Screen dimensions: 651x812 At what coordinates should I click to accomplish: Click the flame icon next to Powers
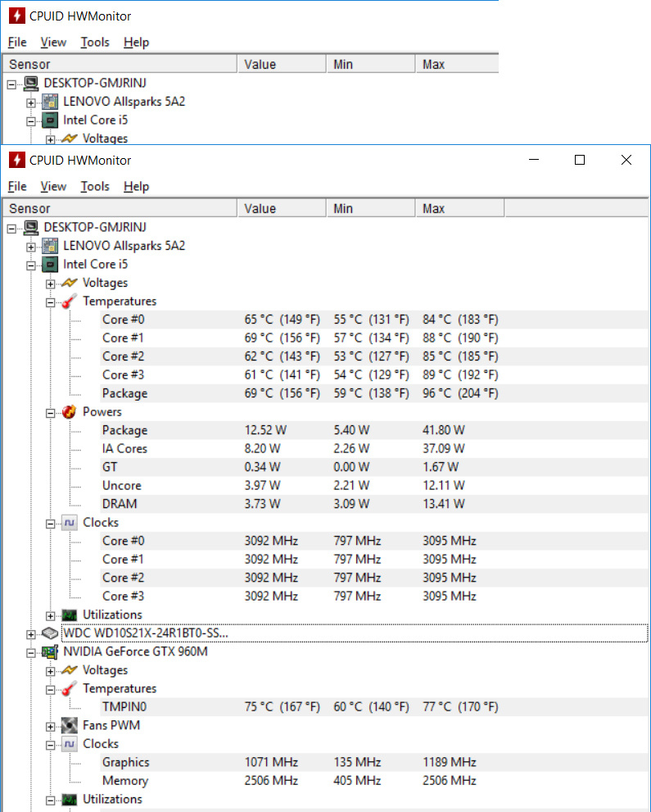[x=70, y=412]
